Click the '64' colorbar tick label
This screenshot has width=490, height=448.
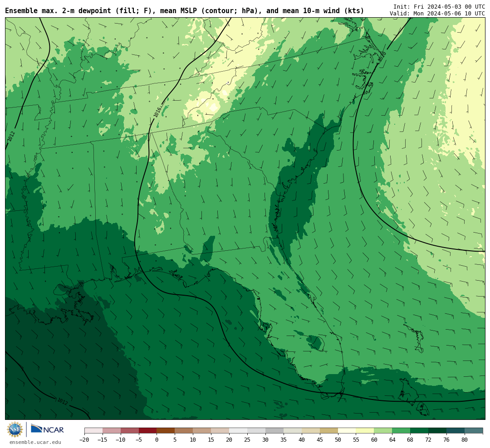[392, 439]
